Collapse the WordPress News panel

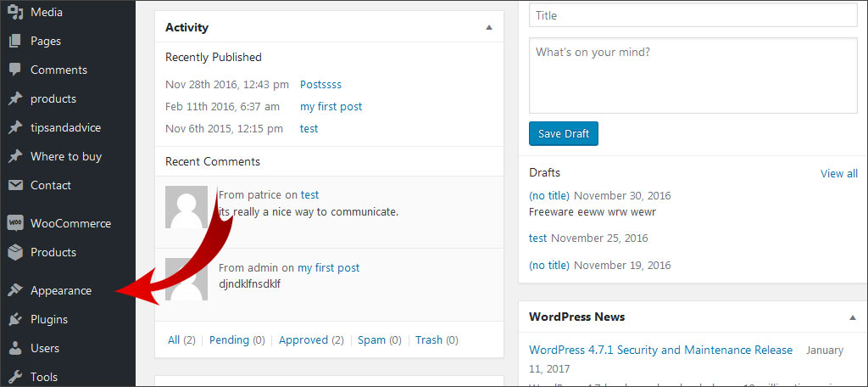point(852,317)
